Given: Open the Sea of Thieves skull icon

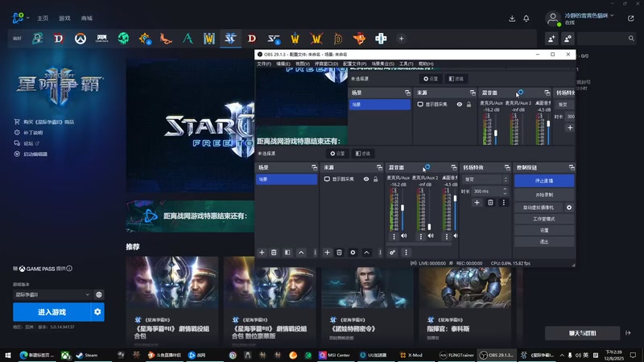Looking at the screenshot, I should coord(123,39).
